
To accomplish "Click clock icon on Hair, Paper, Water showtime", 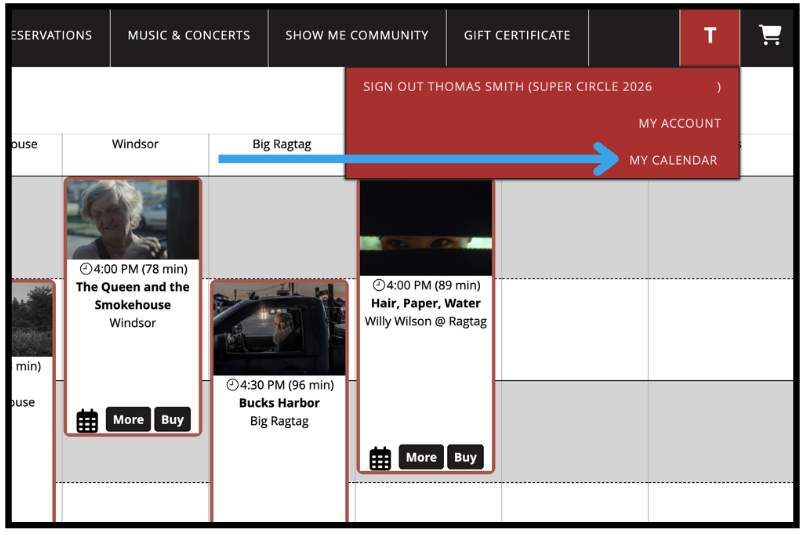I will click(x=379, y=285).
